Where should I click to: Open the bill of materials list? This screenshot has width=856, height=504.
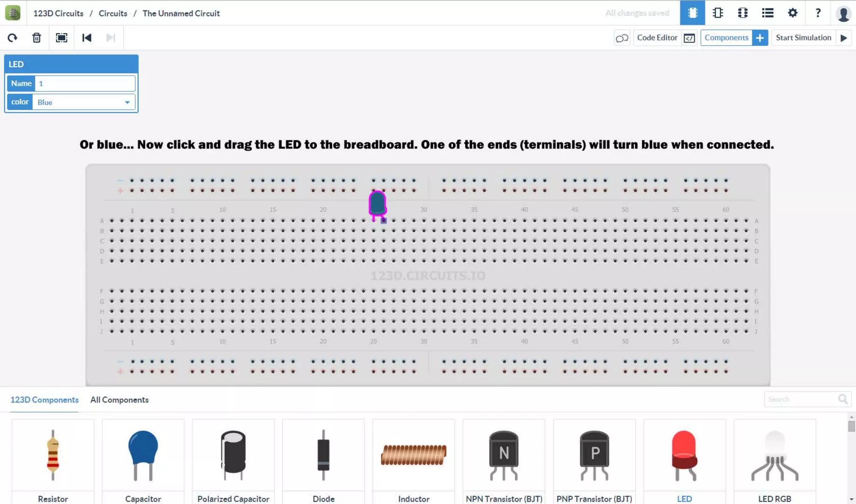(x=767, y=13)
